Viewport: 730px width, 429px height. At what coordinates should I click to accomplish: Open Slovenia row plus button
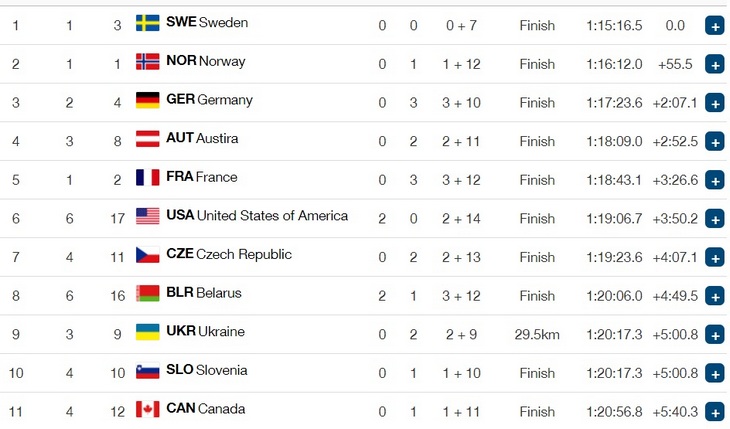pos(715,374)
